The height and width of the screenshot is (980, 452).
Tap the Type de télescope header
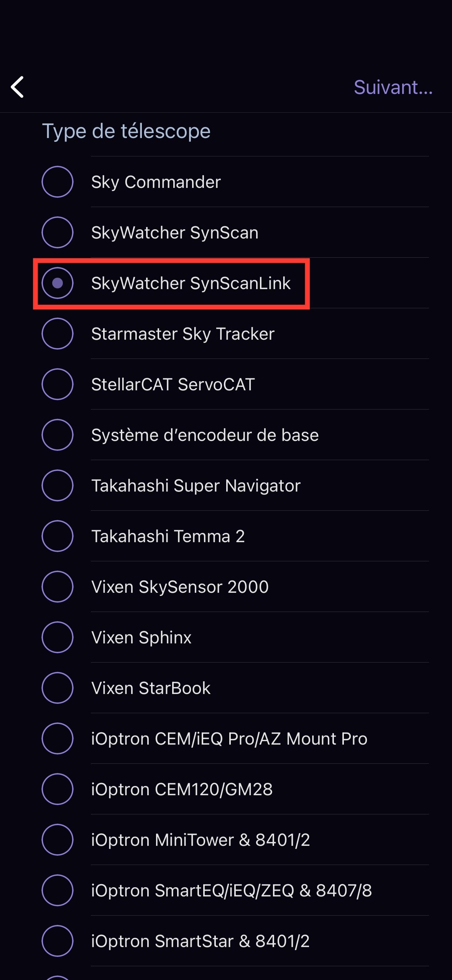(x=126, y=131)
